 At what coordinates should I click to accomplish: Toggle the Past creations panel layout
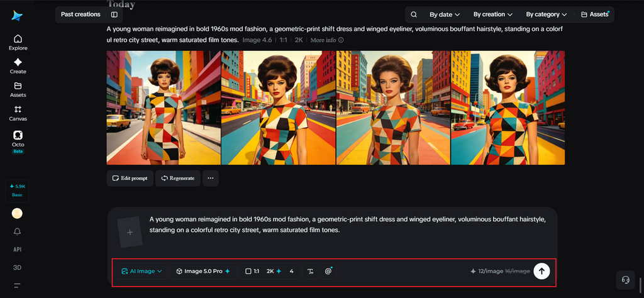pyautogui.click(x=114, y=14)
